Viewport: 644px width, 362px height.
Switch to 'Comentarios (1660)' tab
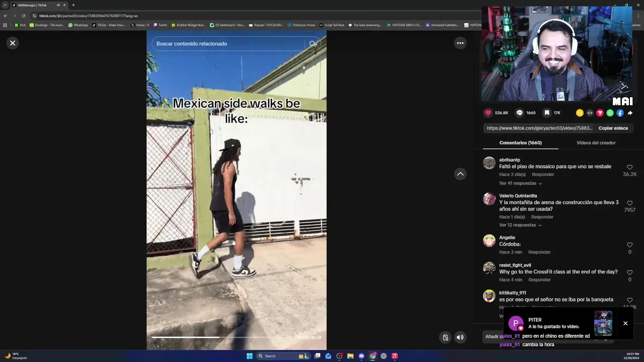[x=520, y=143]
